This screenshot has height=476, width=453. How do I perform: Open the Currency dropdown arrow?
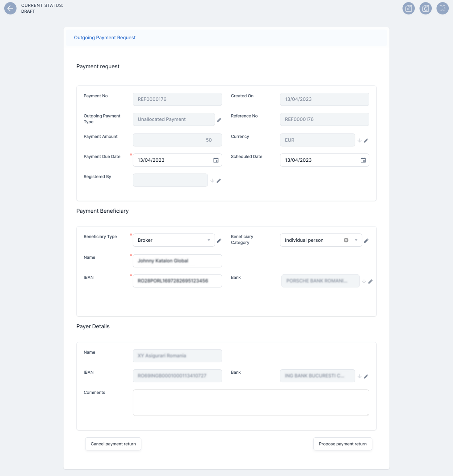(359, 141)
